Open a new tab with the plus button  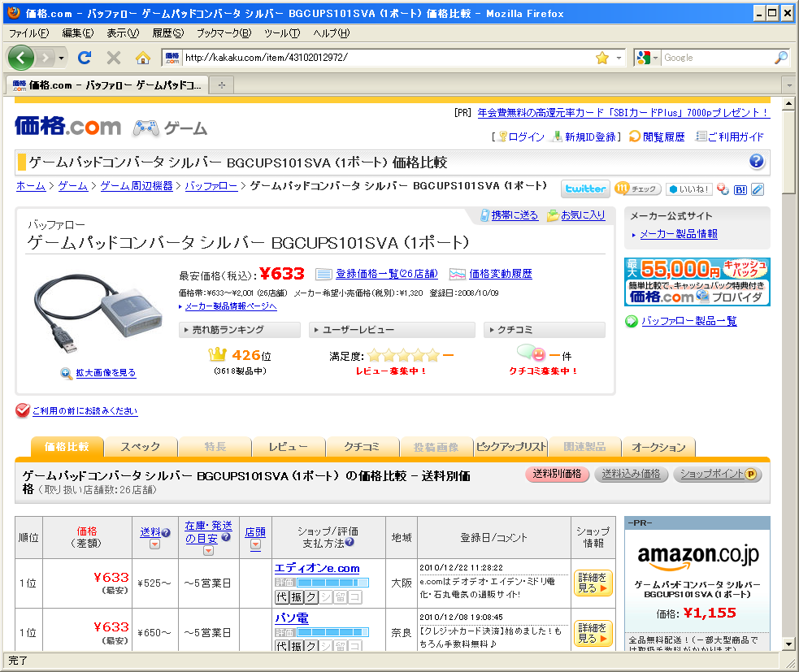221,85
